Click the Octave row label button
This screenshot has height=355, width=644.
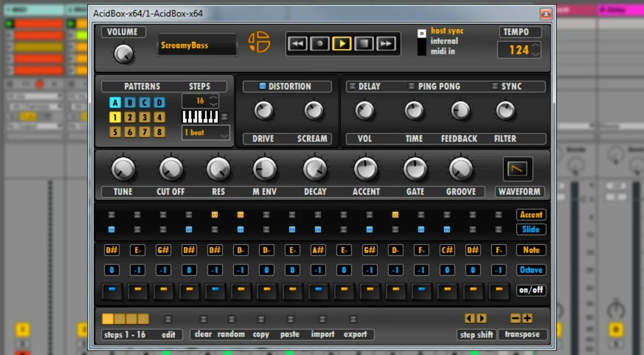(x=531, y=270)
